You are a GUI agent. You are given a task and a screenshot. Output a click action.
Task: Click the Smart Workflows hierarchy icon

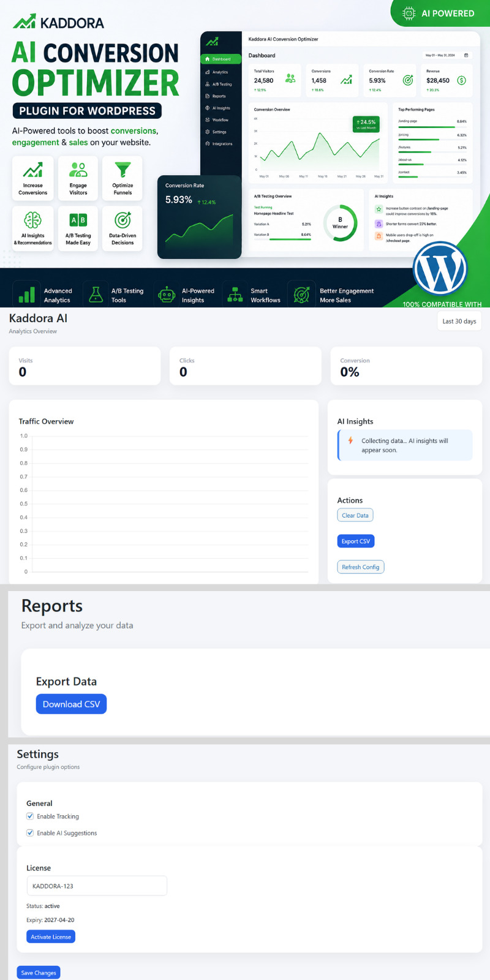click(235, 295)
